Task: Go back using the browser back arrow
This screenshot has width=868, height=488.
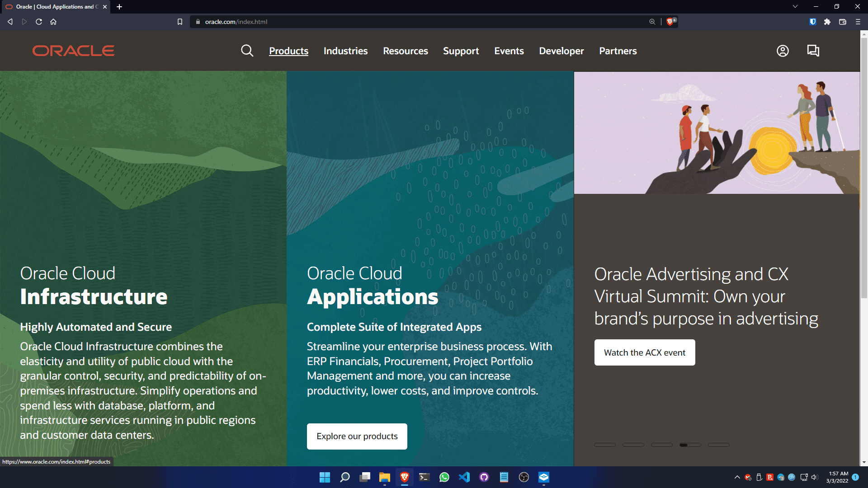Action: tap(10, 22)
